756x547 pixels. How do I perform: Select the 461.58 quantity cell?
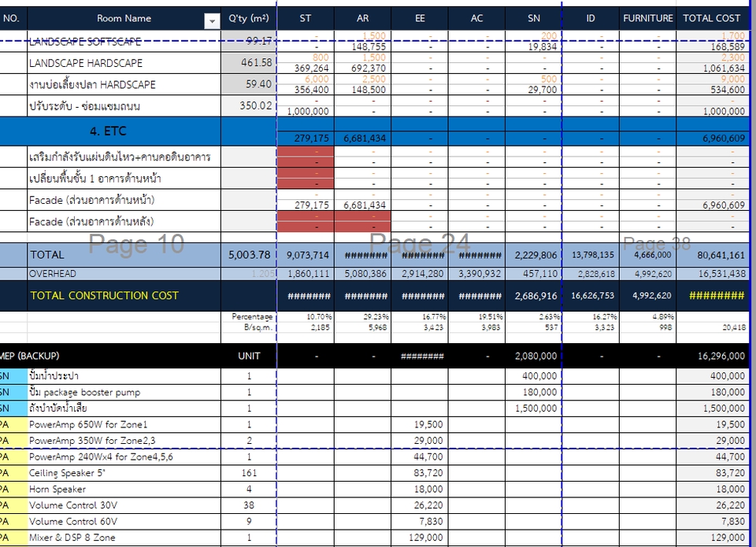tap(248, 63)
